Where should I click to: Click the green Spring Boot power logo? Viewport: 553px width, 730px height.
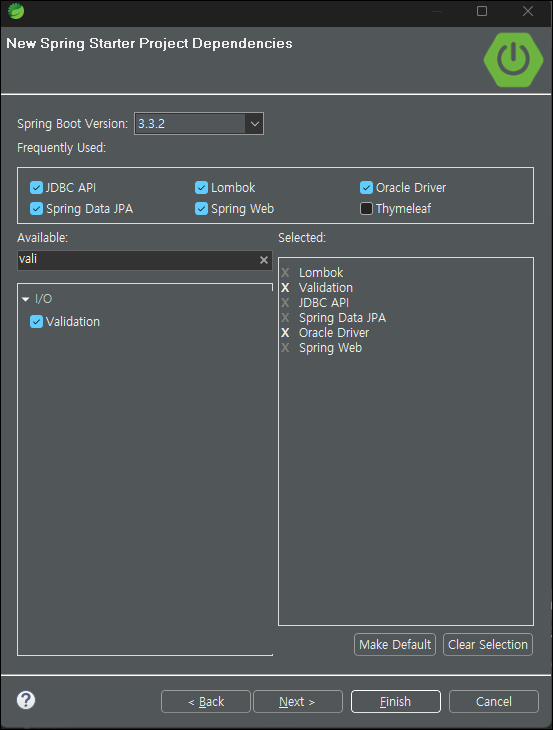click(513, 60)
